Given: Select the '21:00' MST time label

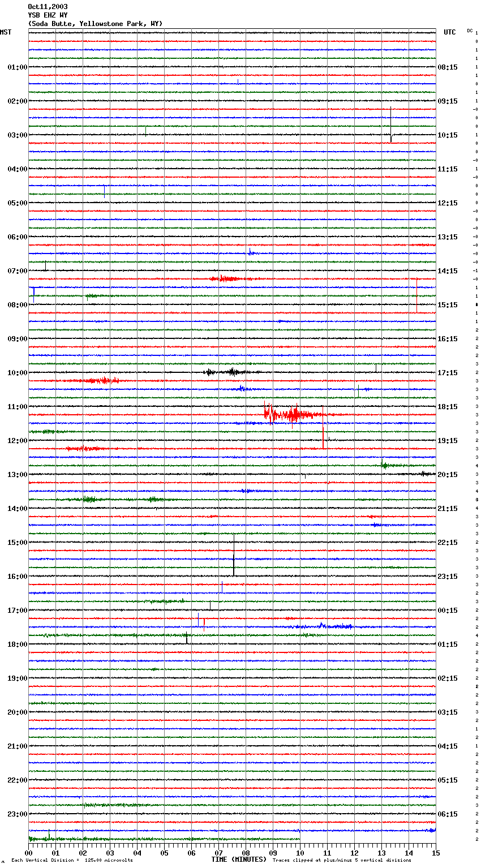Looking at the screenshot, I should [x=18, y=746].
